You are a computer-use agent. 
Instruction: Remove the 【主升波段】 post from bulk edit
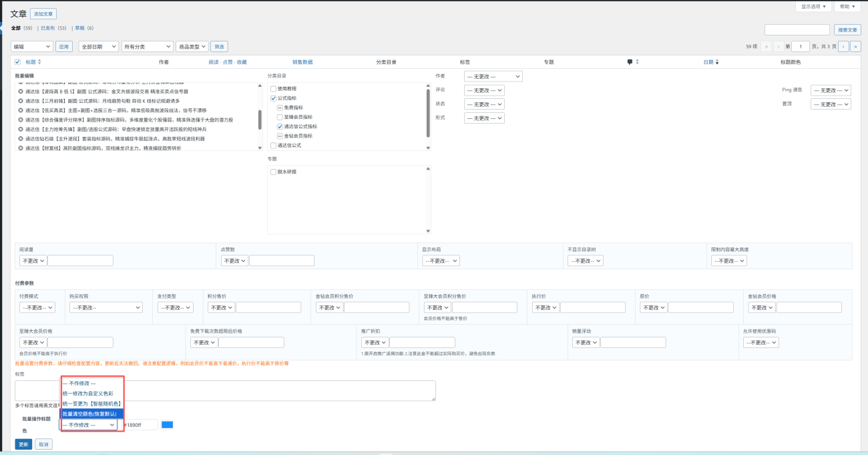click(x=21, y=138)
